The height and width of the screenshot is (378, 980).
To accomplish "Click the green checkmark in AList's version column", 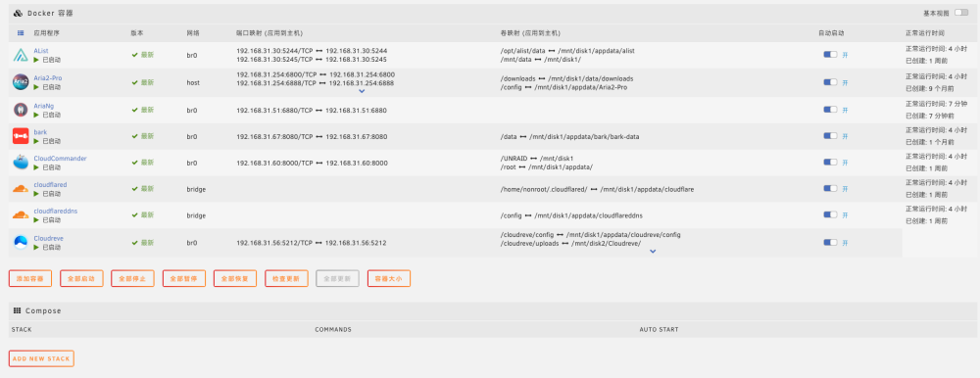I will (134, 55).
